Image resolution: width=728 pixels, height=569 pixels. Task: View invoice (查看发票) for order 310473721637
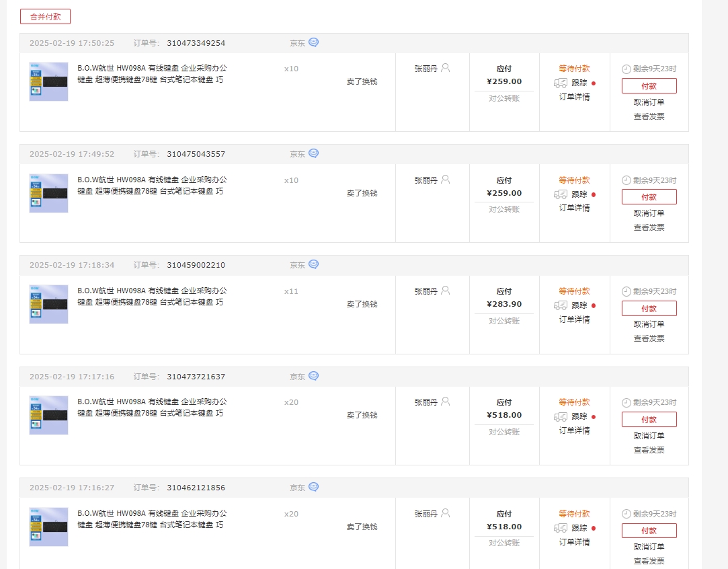point(649,450)
